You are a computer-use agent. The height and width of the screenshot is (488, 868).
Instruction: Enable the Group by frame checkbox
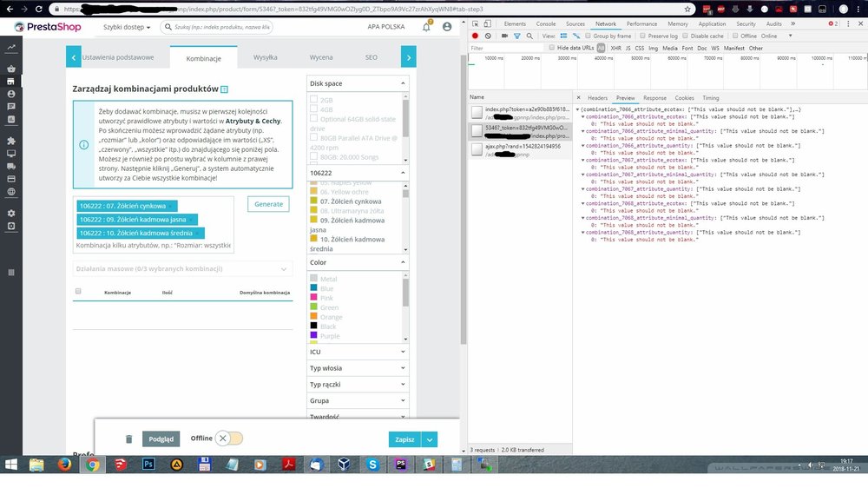click(588, 36)
